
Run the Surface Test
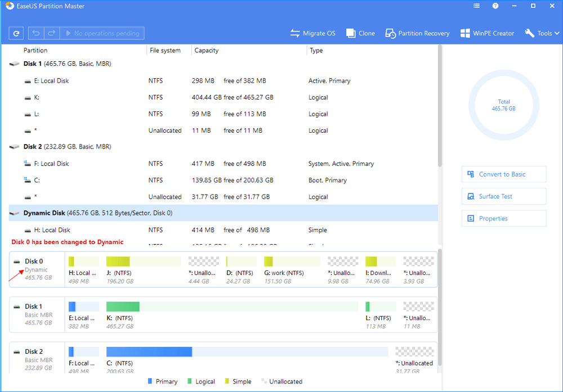pyautogui.click(x=503, y=196)
